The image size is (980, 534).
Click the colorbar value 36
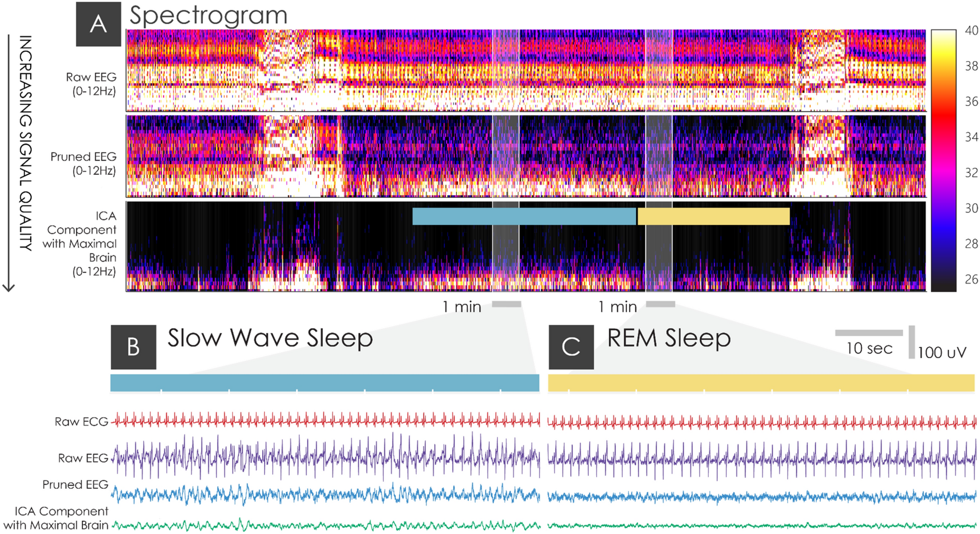point(971,101)
